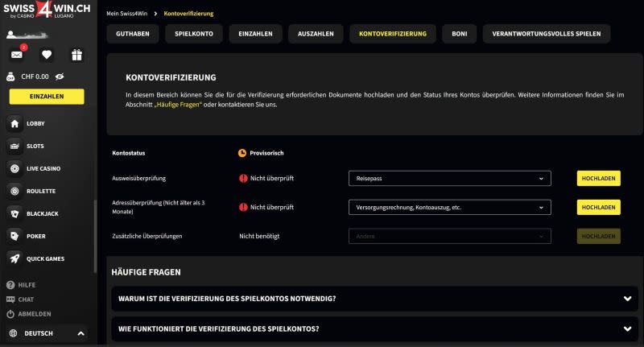
Task: Open the messages envelope icon
Action: click(16, 55)
